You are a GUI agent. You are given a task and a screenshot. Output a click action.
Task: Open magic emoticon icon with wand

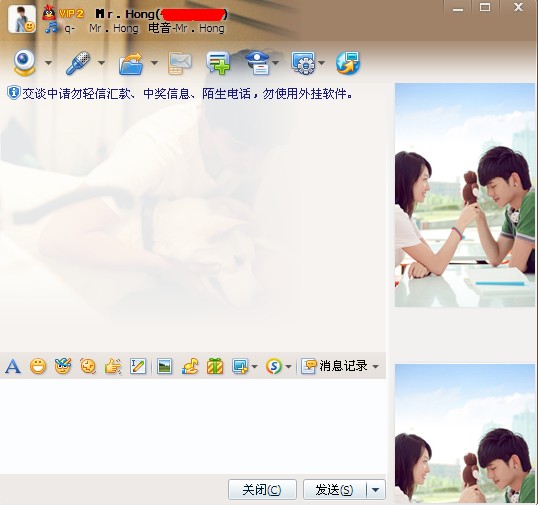pyautogui.click(x=63, y=366)
